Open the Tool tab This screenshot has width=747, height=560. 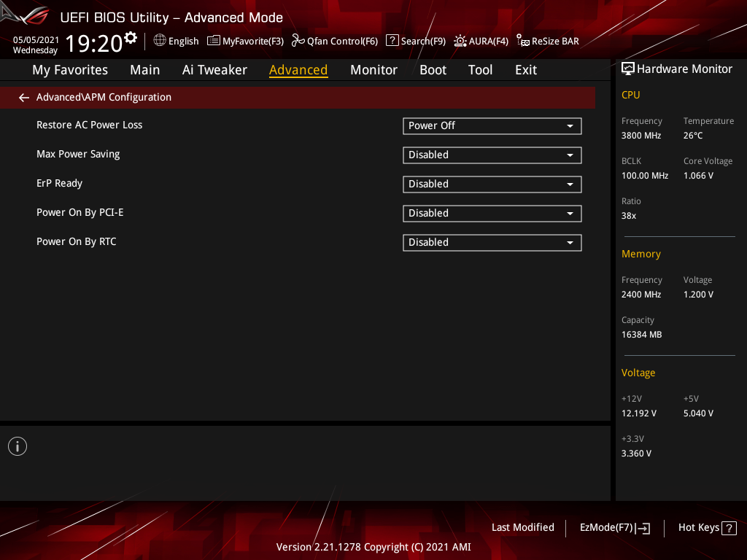click(x=480, y=70)
